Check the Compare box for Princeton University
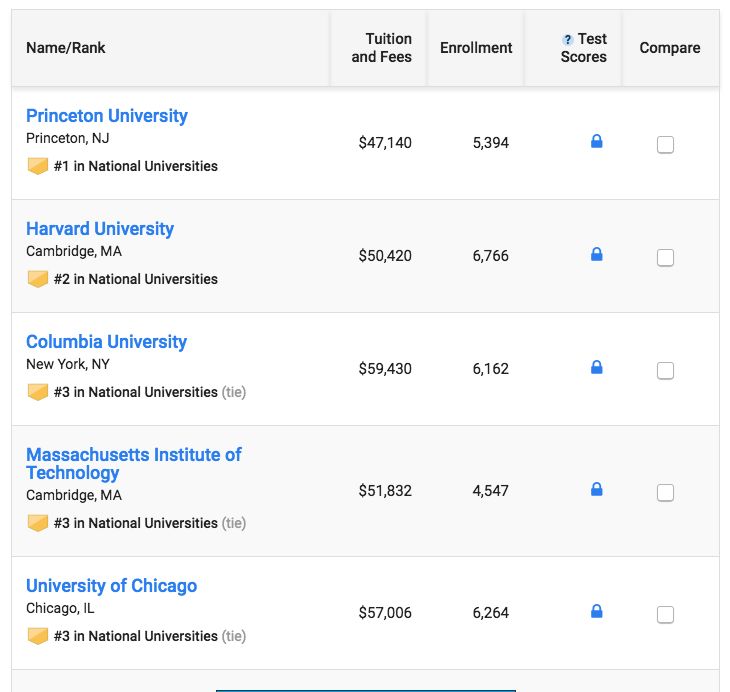730x692 pixels. pos(665,145)
